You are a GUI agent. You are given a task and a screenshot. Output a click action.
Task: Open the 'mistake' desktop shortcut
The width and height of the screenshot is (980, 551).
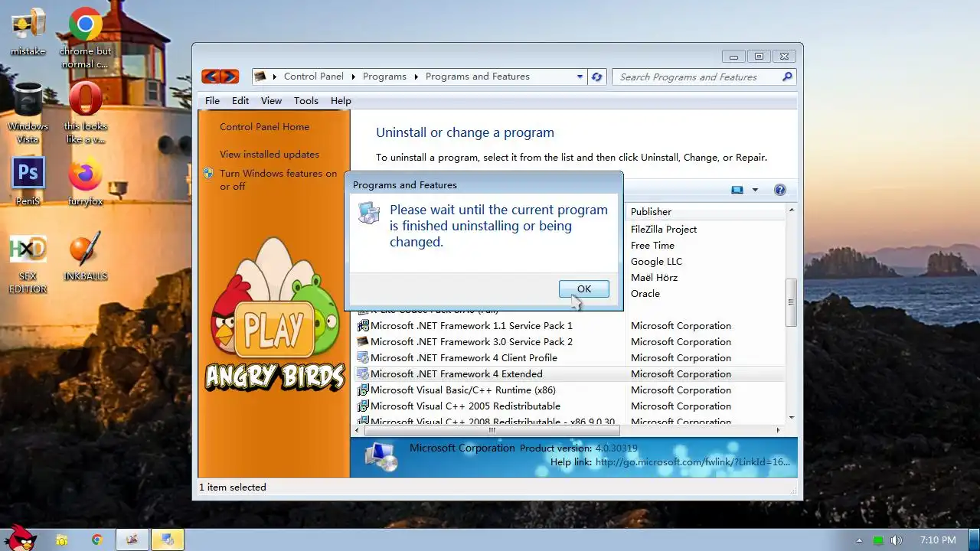28,31
